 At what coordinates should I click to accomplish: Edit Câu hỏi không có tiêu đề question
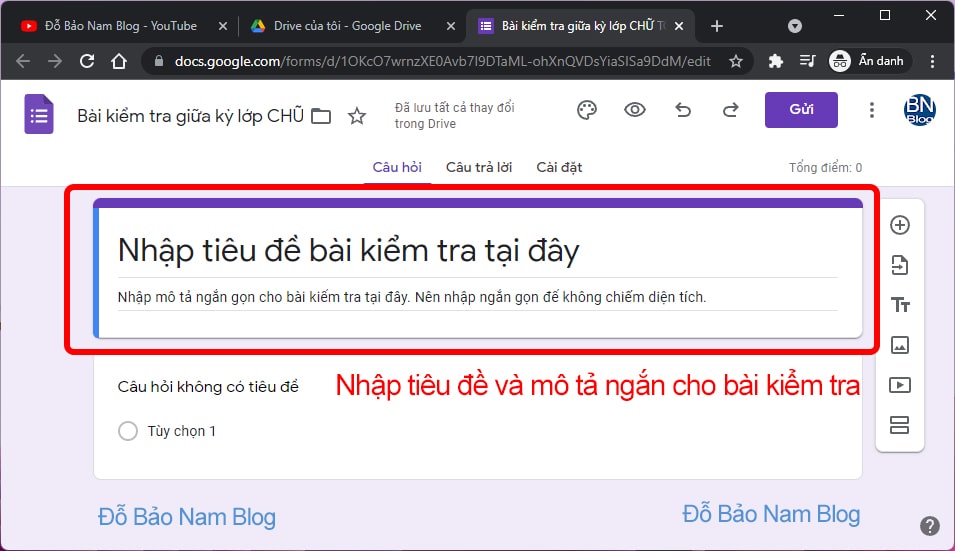click(208, 387)
